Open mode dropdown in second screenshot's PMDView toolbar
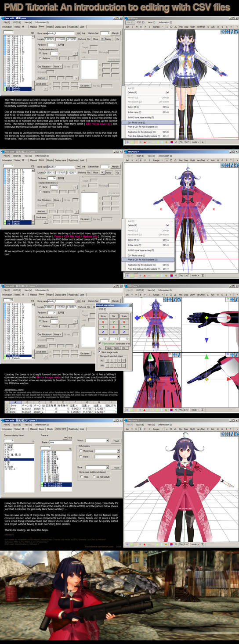The height and width of the screenshot is (644, 239). [x=195, y=275]
